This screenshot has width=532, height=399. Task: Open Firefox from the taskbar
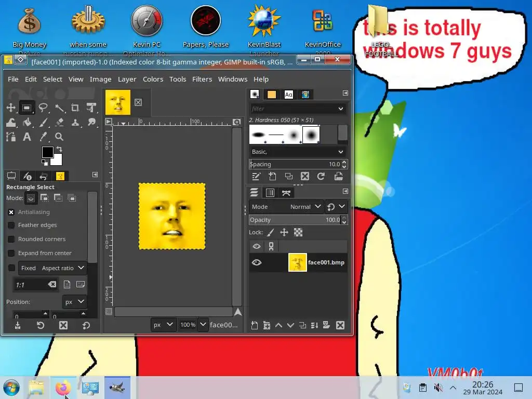point(63,388)
